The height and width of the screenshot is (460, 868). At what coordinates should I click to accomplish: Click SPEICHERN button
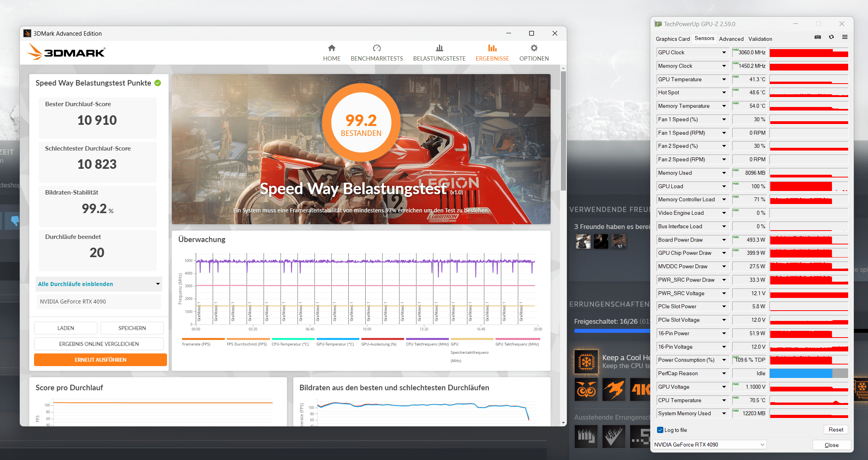click(132, 328)
